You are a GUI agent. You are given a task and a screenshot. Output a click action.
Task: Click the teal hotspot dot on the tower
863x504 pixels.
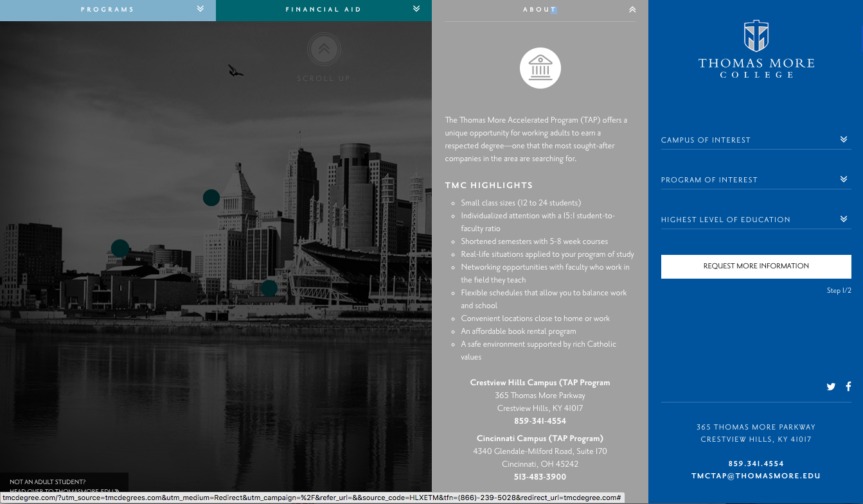point(211,198)
